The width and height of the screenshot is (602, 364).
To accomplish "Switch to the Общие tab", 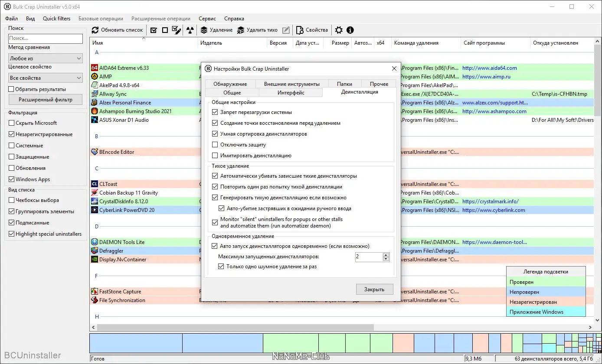I will (232, 93).
